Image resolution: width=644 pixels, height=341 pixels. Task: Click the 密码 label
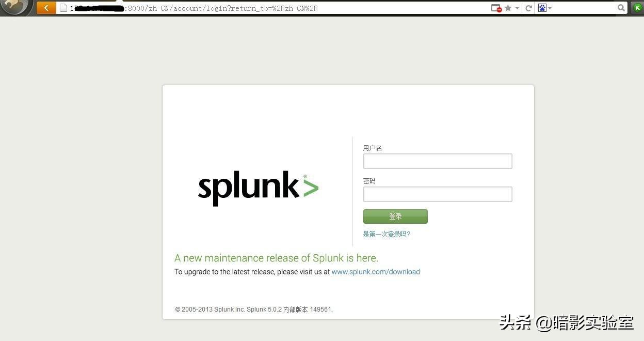[369, 181]
